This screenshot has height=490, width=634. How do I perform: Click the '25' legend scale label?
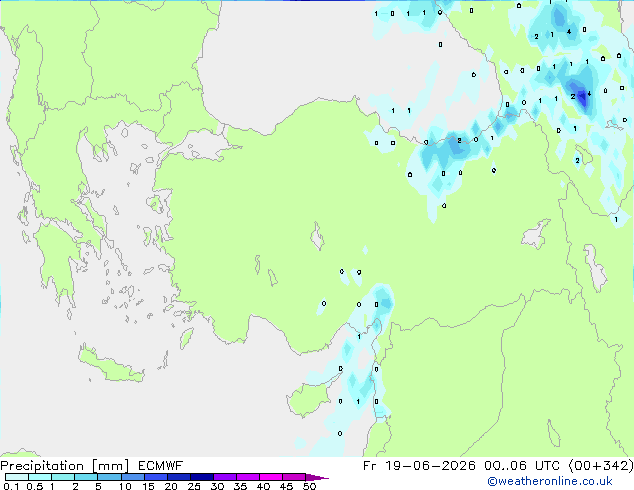[194, 486]
